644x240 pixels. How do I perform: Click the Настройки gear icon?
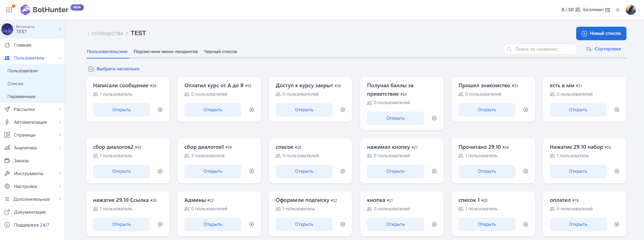7,186
